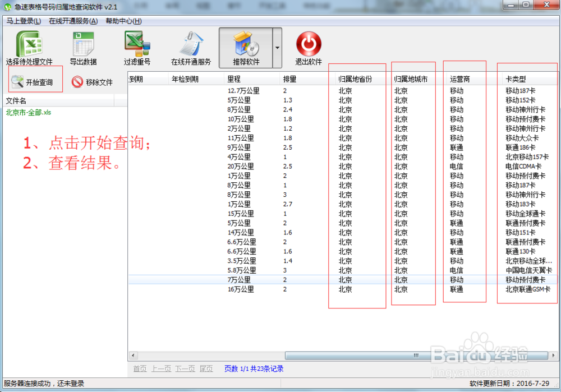Click card type 联通186卡
The height and width of the screenshot is (392, 561).
tap(520, 147)
